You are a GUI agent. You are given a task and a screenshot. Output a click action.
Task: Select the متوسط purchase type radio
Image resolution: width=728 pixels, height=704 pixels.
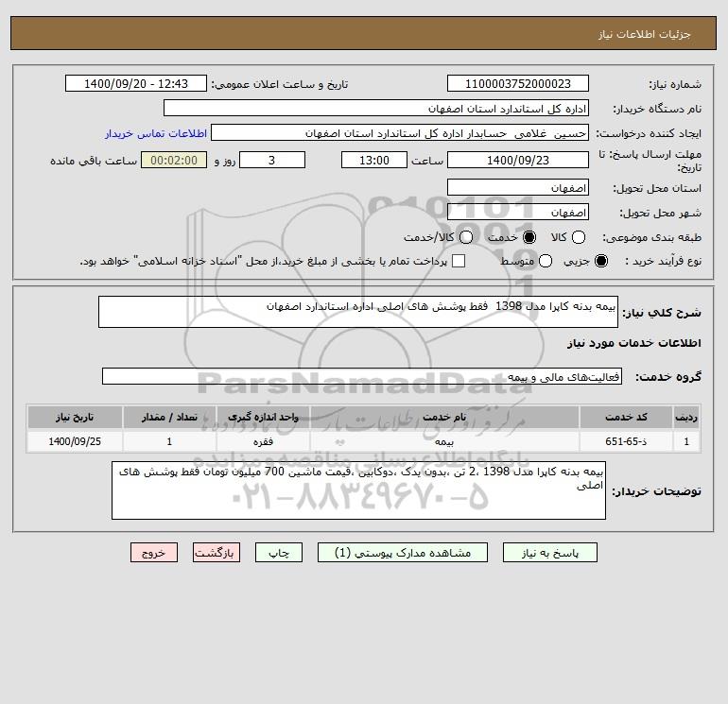pyautogui.click(x=546, y=261)
